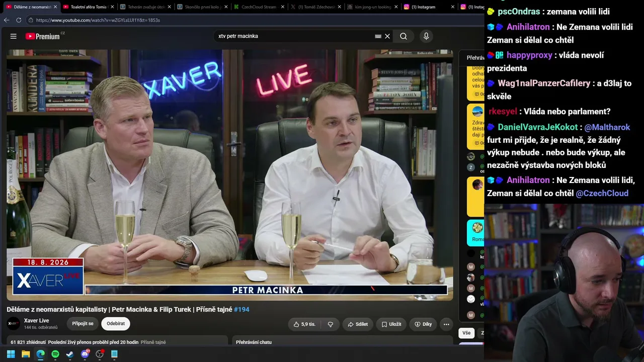Image resolution: width=644 pixels, height=362 pixels.
Task: Dislike the video with the thumbs-down button
Action: [331, 324]
